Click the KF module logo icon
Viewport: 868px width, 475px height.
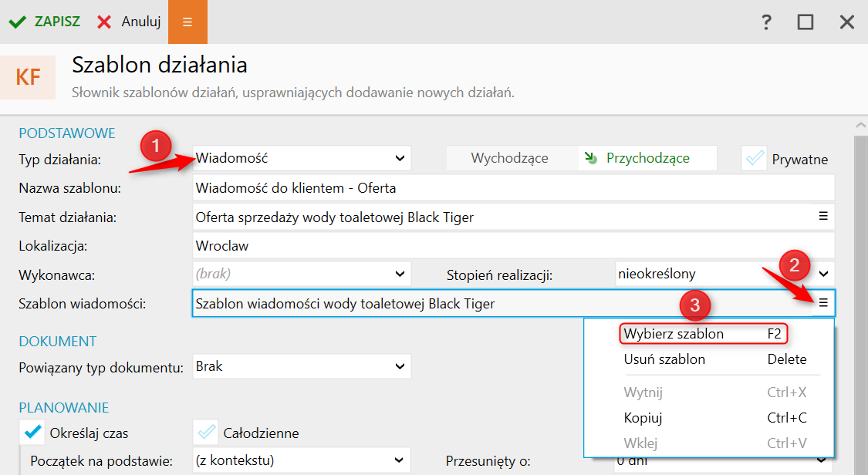(x=29, y=77)
